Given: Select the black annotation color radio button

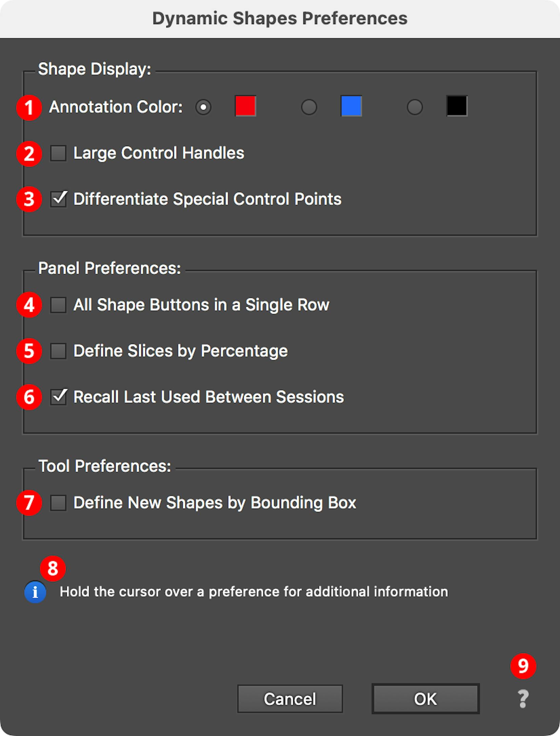Looking at the screenshot, I should pos(414,107).
